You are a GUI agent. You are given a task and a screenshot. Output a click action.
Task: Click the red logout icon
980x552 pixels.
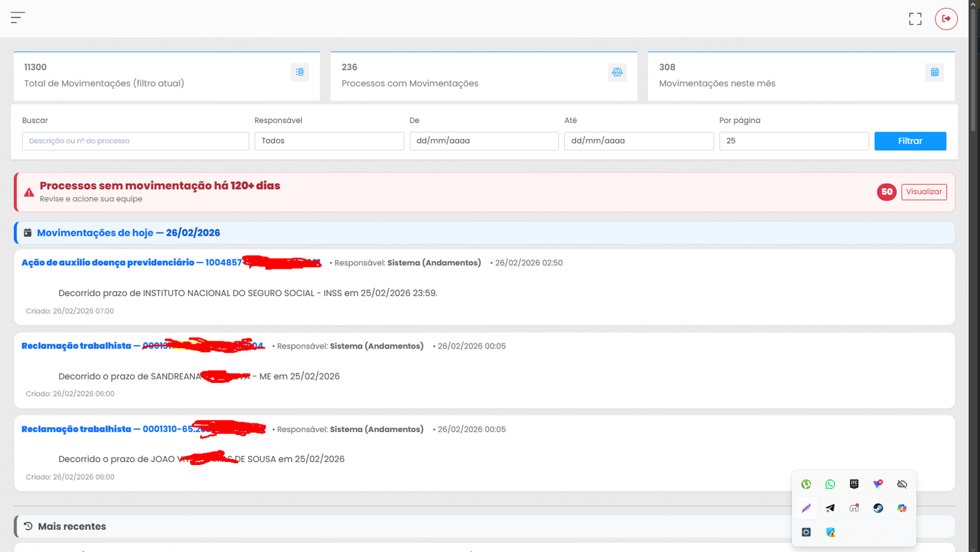pyautogui.click(x=946, y=19)
